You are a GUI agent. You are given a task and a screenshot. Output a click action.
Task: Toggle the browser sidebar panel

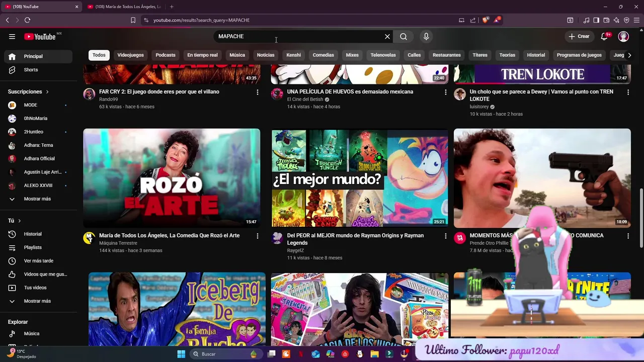pos(596,20)
